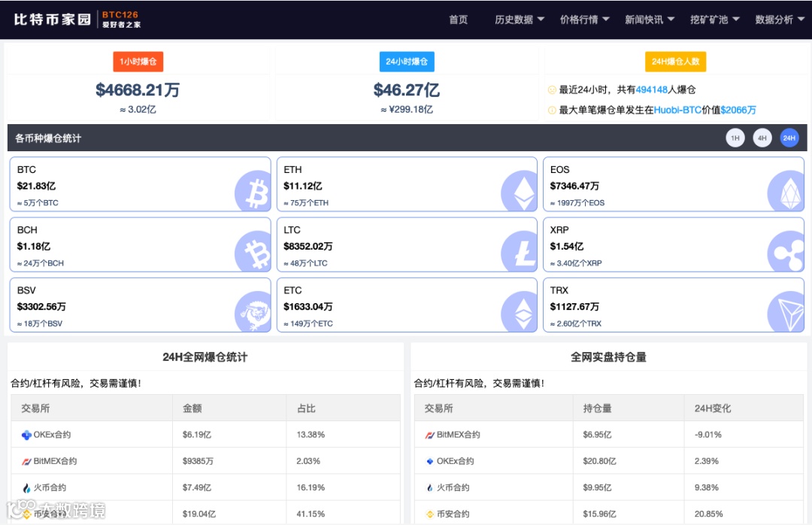Click the 24H全网爆仓统计 heading
The image size is (812, 525).
(205, 357)
